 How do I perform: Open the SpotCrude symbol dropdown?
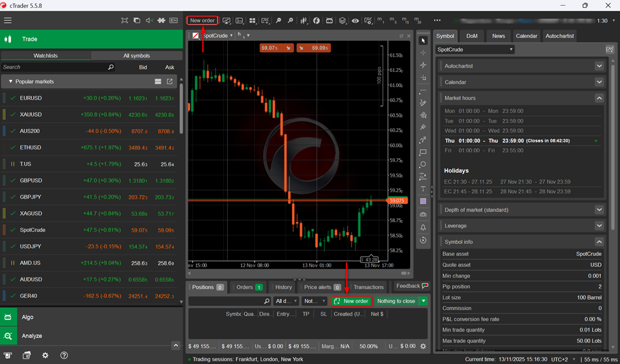coord(475,50)
